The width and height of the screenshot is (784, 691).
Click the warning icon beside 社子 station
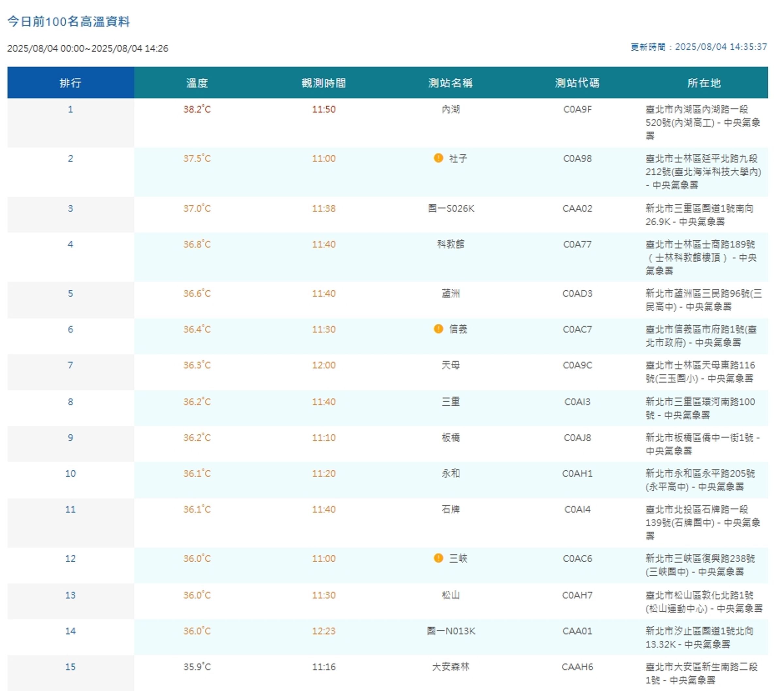(438, 158)
